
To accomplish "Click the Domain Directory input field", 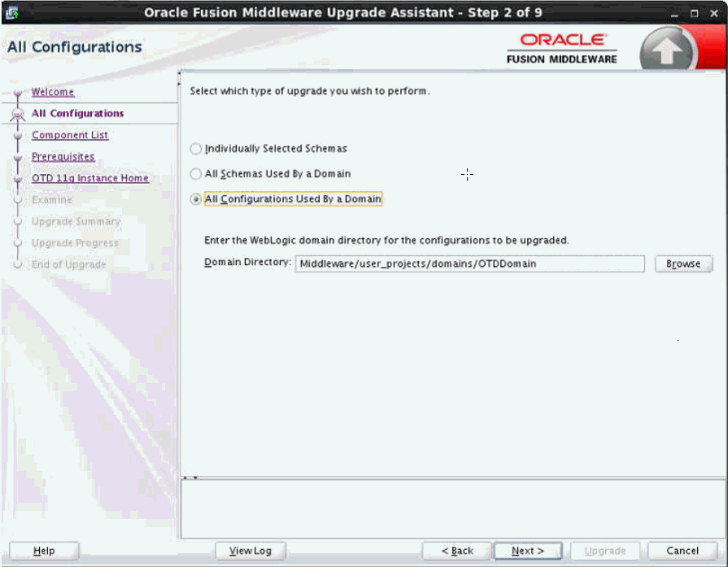I will [x=469, y=264].
